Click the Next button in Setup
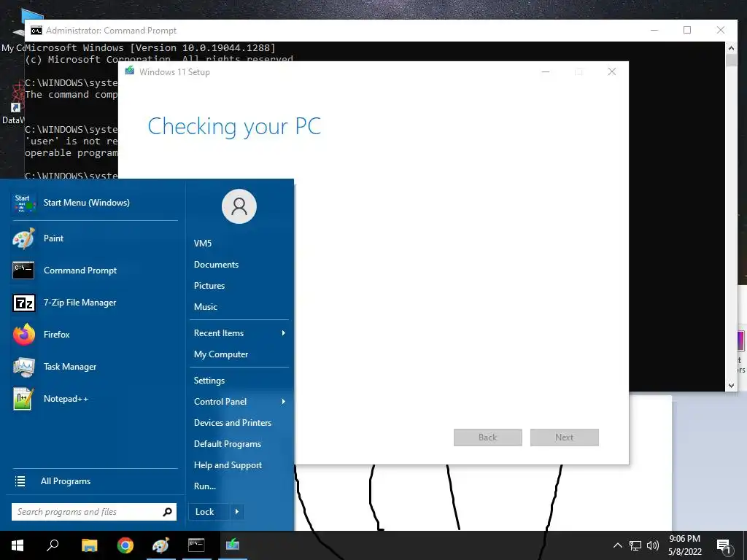The width and height of the screenshot is (747, 560). coord(564,437)
